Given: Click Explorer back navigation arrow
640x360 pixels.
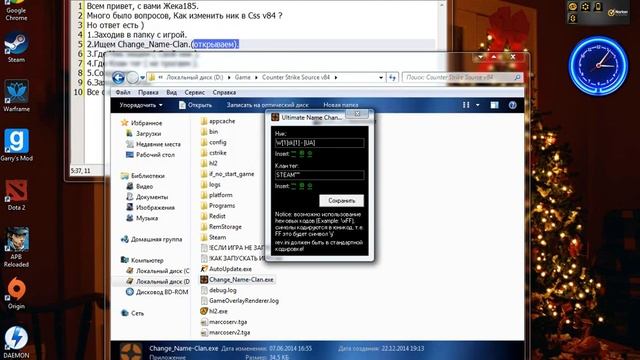Looking at the screenshot, I should [118, 78].
